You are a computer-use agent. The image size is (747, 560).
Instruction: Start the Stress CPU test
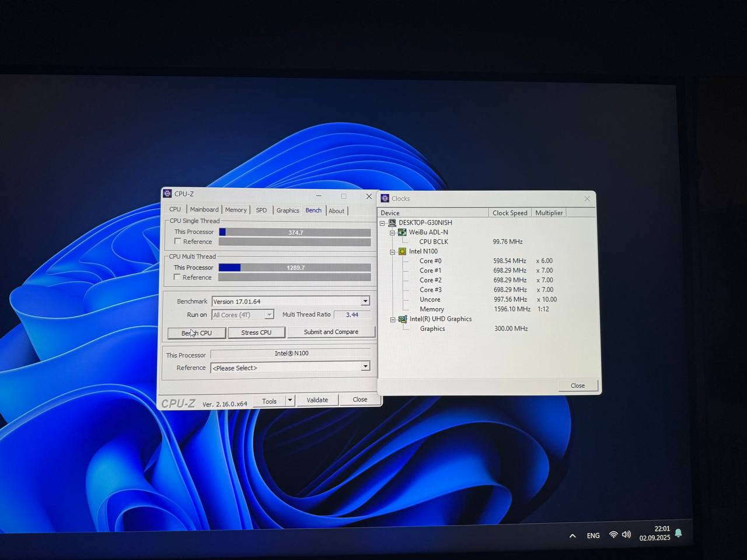[x=256, y=332]
